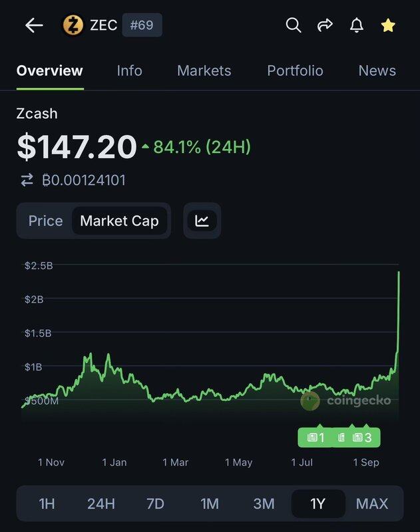Toggle the favorite star icon
Image resolution: width=420 pixels, height=532 pixels.
pyautogui.click(x=388, y=25)
